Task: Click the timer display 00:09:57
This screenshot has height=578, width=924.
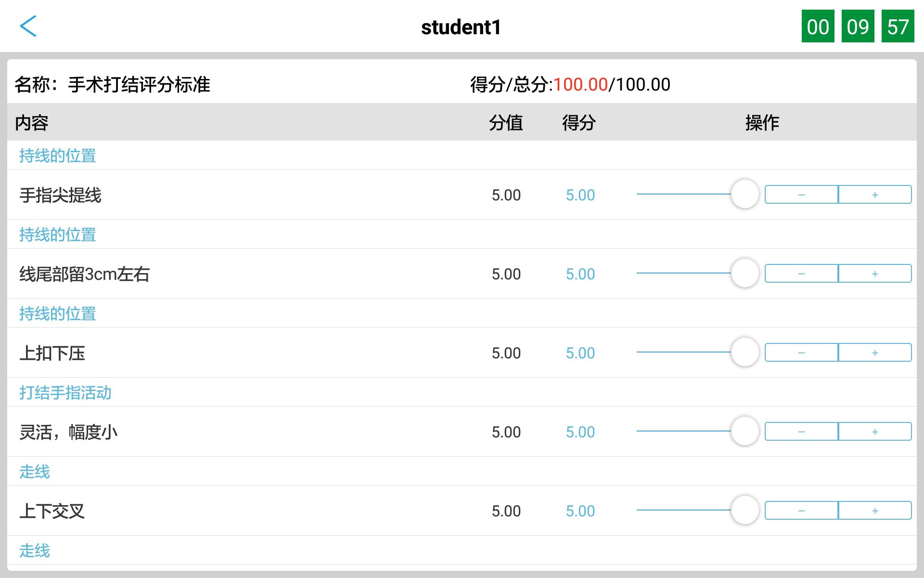Action: pyautogui.click(x=858, y=26)
